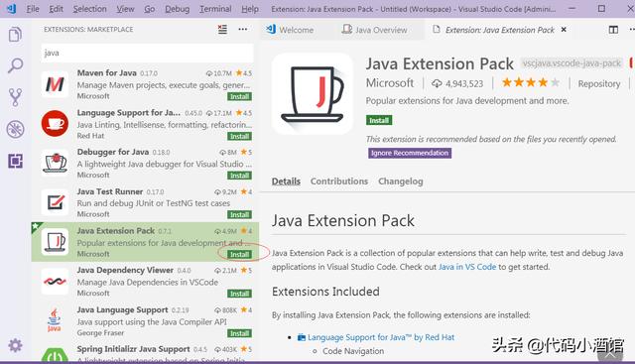Select Spring Initializr Java Support list title
The height and width of the screenshot is (364, 635).
click(133, 349)
